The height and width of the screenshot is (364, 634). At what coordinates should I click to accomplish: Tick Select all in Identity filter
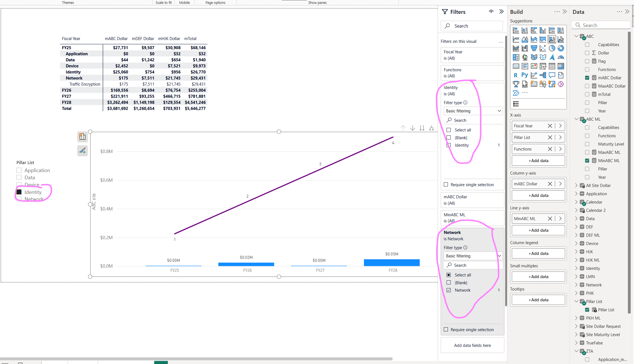click(449, 130)
